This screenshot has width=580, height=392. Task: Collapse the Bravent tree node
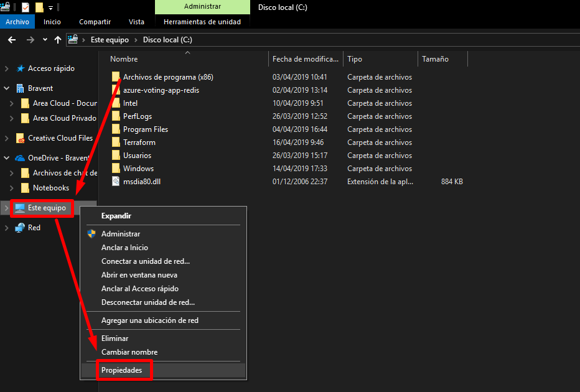click(x=6, y=88)
